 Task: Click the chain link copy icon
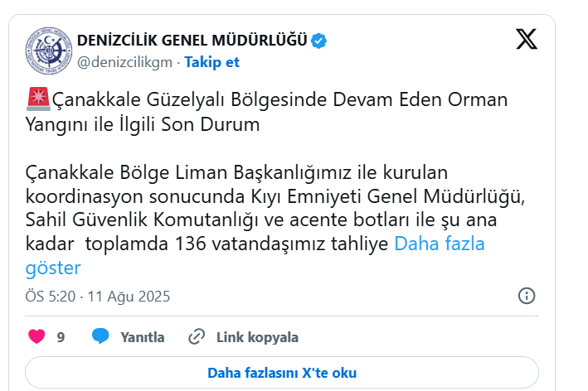(197, 336)
